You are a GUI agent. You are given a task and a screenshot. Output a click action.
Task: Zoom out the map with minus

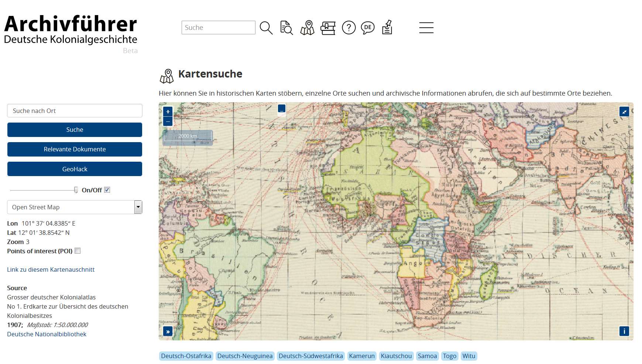pos(168,121)
